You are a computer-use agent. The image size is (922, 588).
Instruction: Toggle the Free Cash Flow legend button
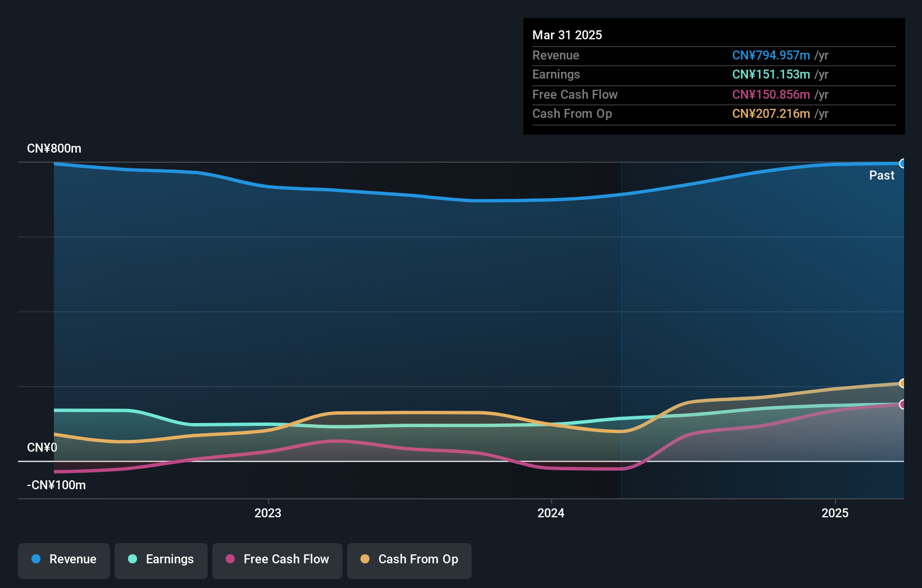point(277,561)
